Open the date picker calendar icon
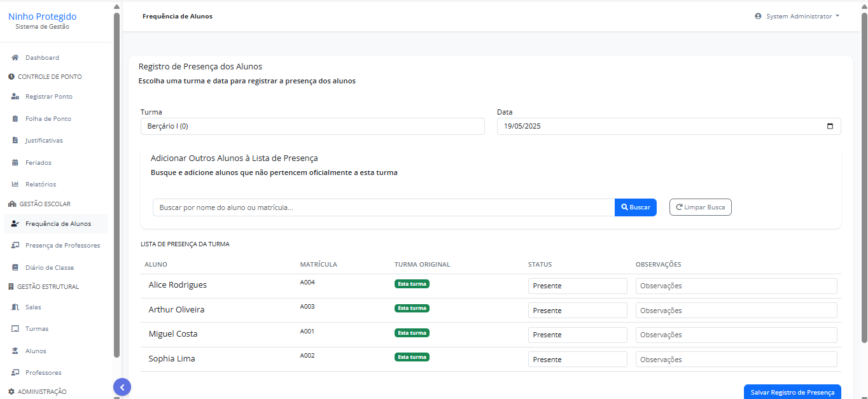This screenshot has width=868, height=399. [x=830, y=126]
